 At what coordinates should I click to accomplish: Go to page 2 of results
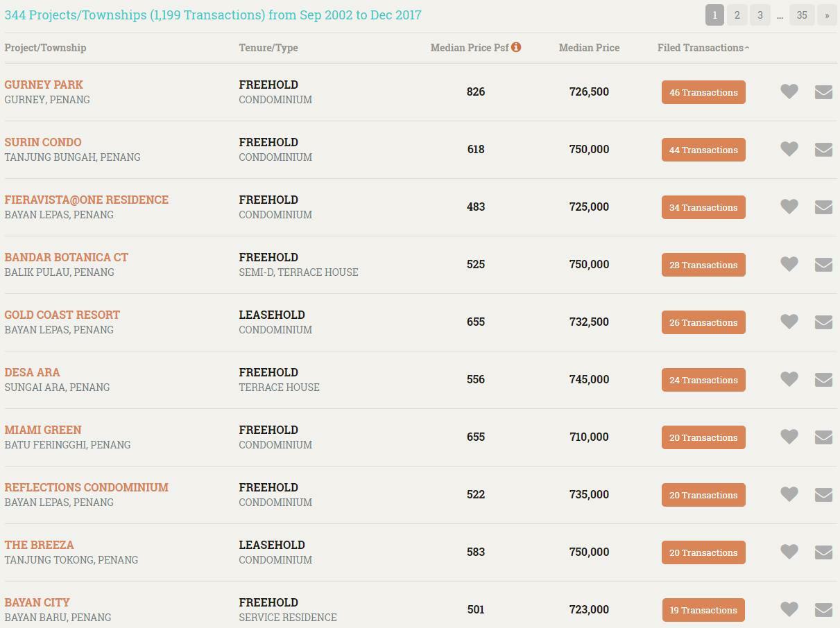pyautogui.click(x=737, y=15)
